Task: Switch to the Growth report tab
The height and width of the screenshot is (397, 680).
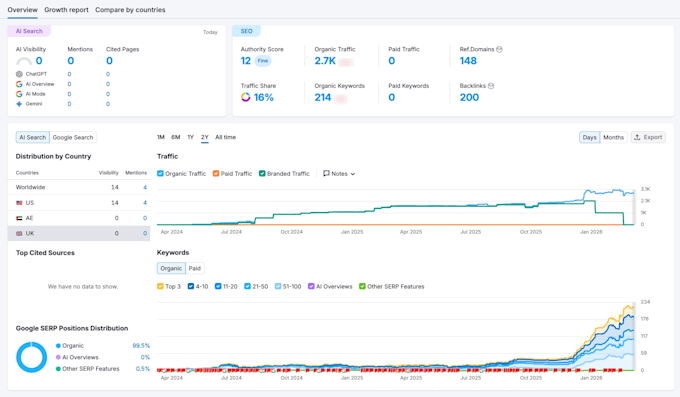Action: coord(66,10)
